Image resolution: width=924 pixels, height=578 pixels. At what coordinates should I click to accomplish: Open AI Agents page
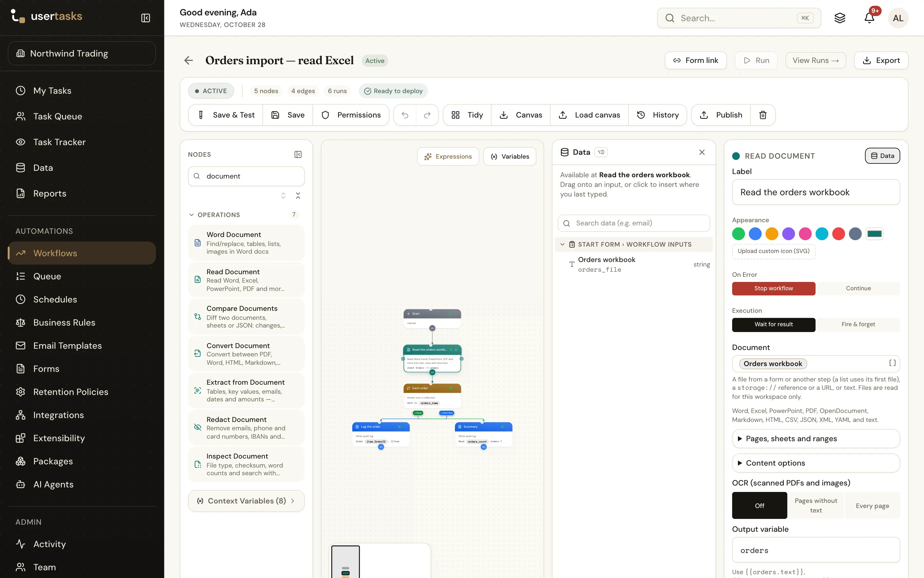[82, 484]
